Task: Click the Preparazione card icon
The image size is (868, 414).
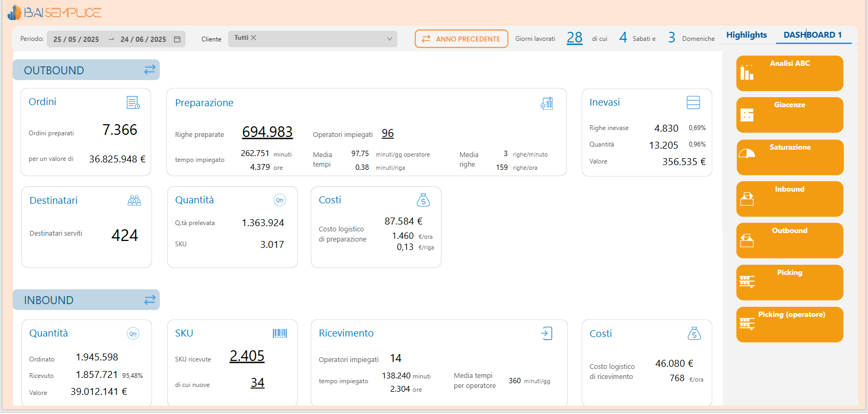Action: (x=546, y=103)
